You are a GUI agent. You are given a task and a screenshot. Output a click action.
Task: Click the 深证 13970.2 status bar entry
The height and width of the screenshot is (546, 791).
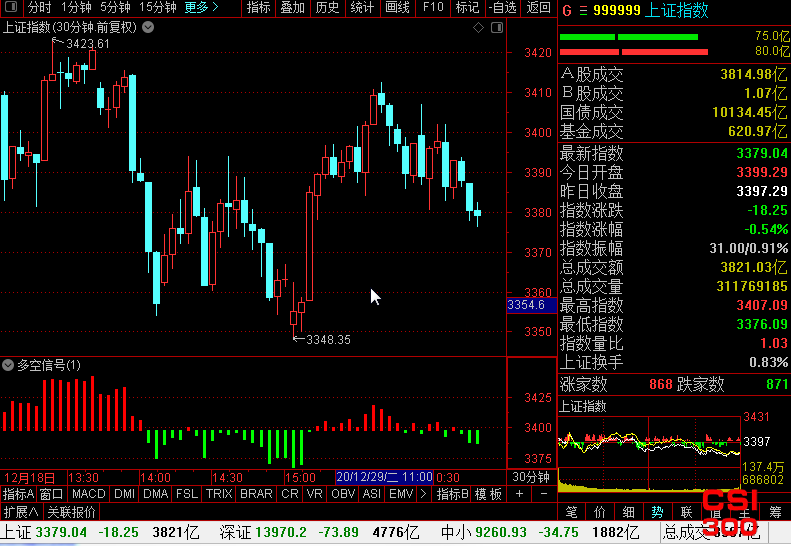(x=319, y=532)
